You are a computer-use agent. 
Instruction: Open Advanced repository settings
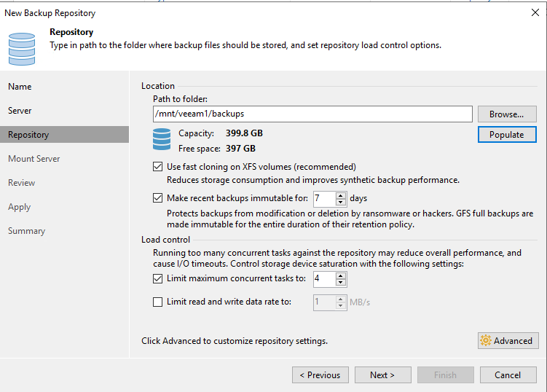(x=507, y=340)
